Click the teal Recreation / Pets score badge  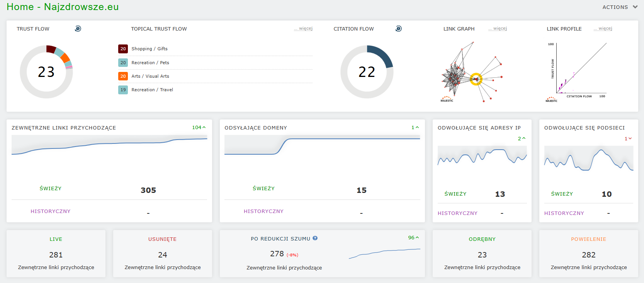coord(123,63)
